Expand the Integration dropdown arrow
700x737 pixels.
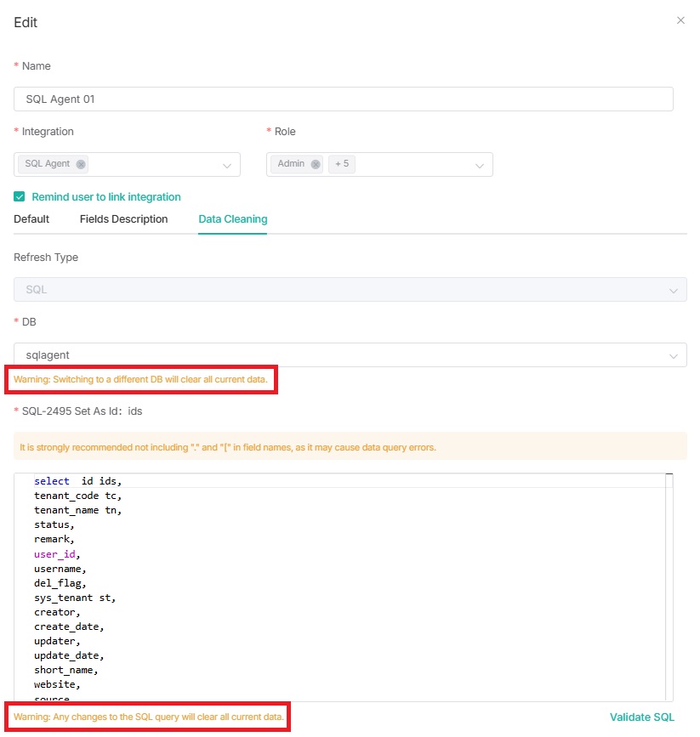[x=227, y=165]
